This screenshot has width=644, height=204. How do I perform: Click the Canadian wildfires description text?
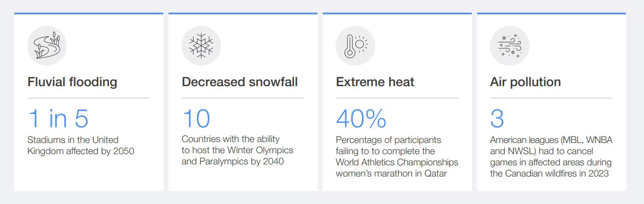551,156
